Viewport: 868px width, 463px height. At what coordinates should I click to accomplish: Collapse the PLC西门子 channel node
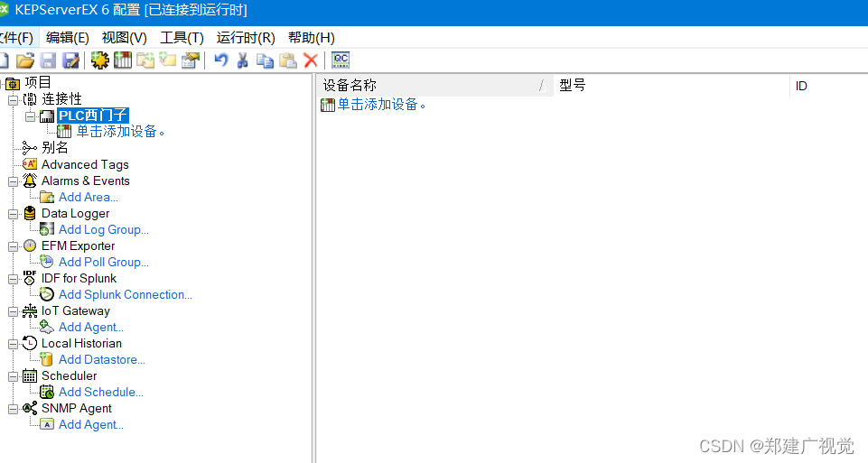pyautogui.click(x=31, y=116)
